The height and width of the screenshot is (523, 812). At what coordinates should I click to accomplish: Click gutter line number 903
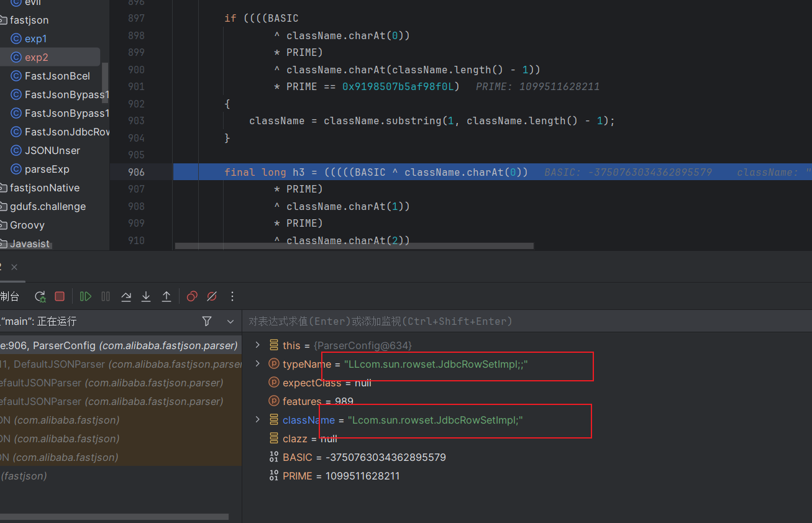click(x=136, y=121)
